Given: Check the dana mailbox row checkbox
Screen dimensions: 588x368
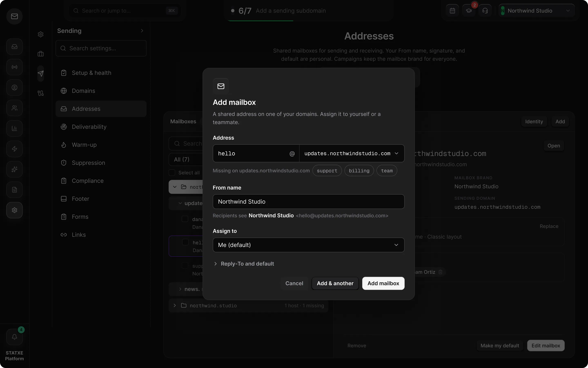Looking at the screenshot, I should pos(185,219).
